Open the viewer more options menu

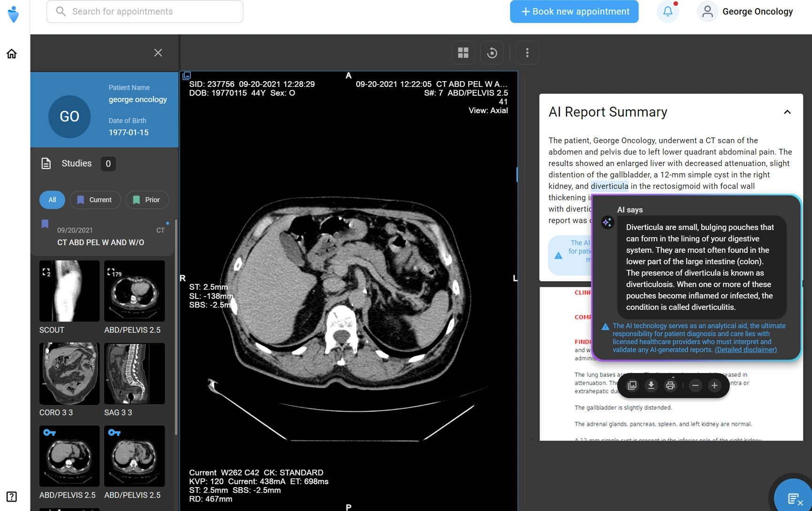[527, 53]
